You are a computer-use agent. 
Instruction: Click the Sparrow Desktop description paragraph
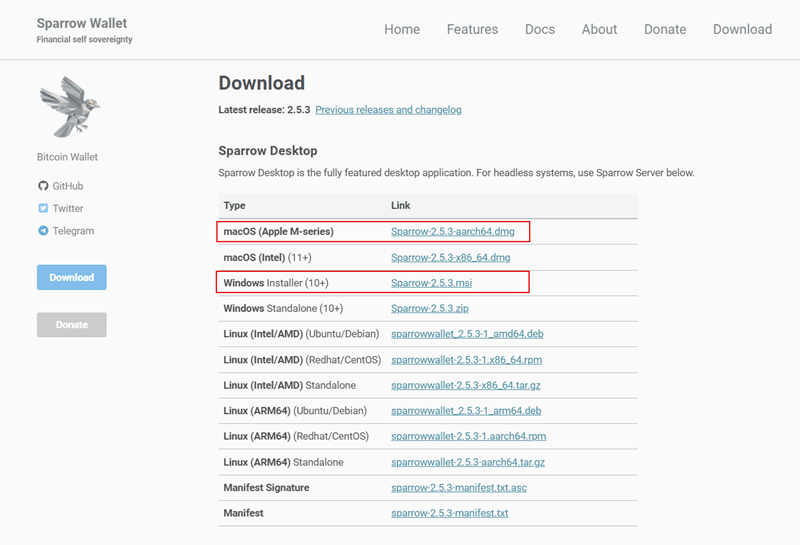tap(456, 173)
